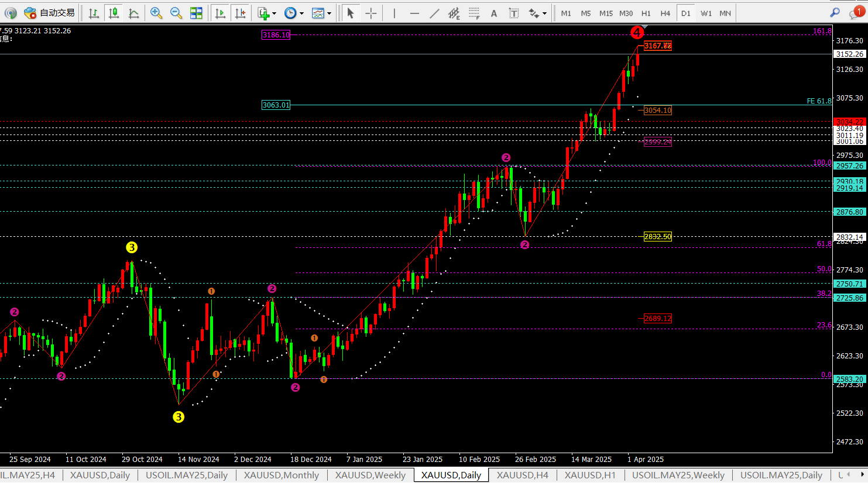Image resolution: width=868 pixels, height=483 pixels.
Task: Click the 3152.26 current price tag
Action: [x=849, y=54]
